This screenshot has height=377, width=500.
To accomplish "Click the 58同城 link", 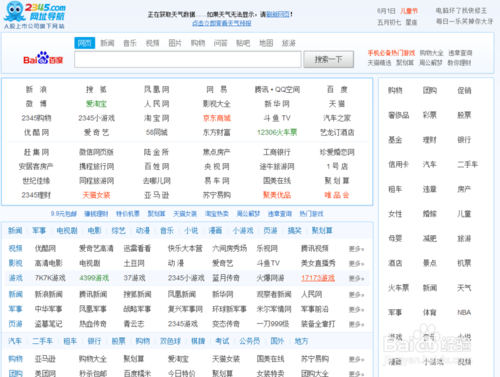I will pyautogui.click(x=157, y=133).
